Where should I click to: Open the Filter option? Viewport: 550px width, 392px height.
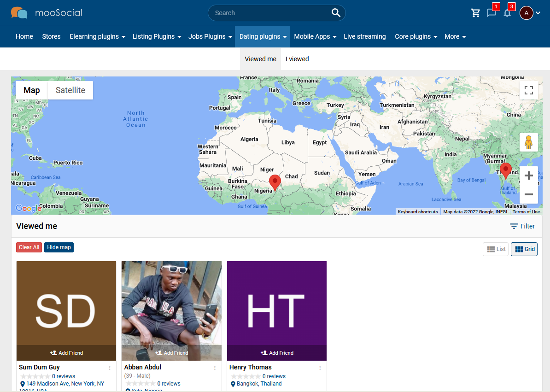click(x=522, y=226)
